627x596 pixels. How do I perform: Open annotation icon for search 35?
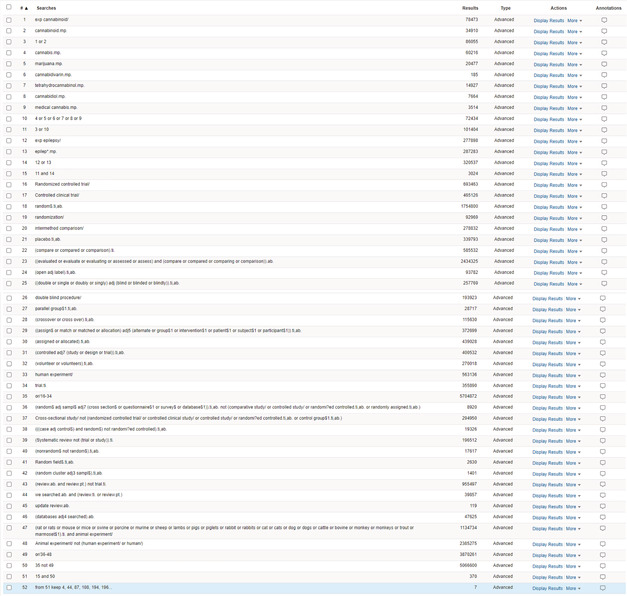603,397
